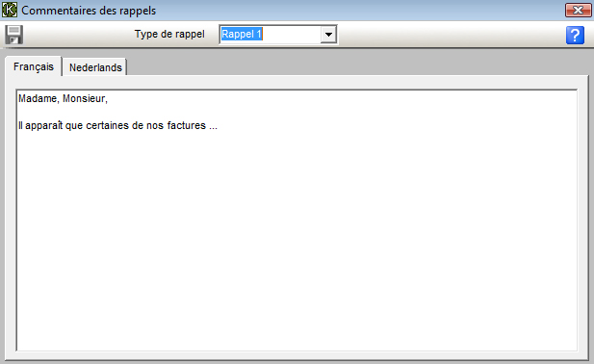Click the line 'Il apparaît que certaines de nos factures ...'
Image resolution: width=594 pixels, height=364 pixels.
point(117,125)
